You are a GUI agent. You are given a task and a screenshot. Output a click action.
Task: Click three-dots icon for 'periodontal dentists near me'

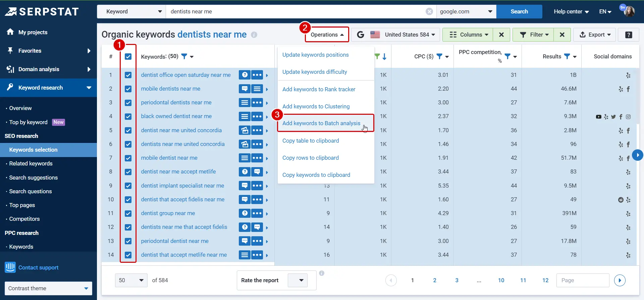[257, 102]
